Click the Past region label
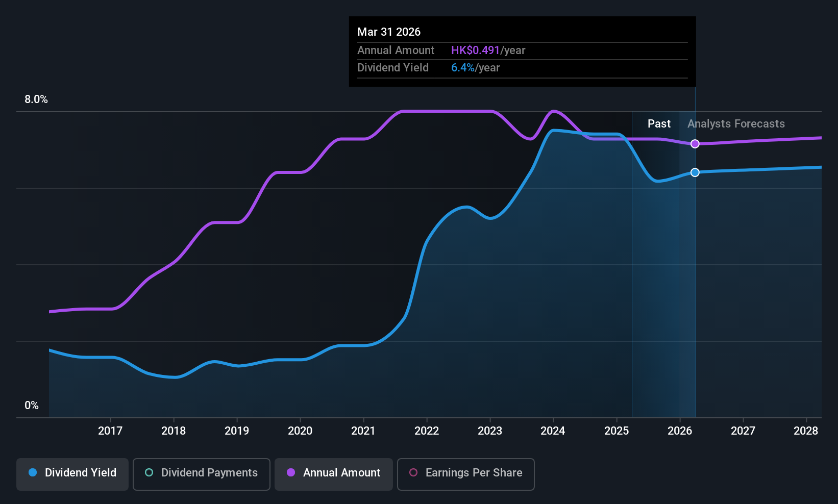Image resolution: width=838 pixels, height=504 pixels. (659, 123)
